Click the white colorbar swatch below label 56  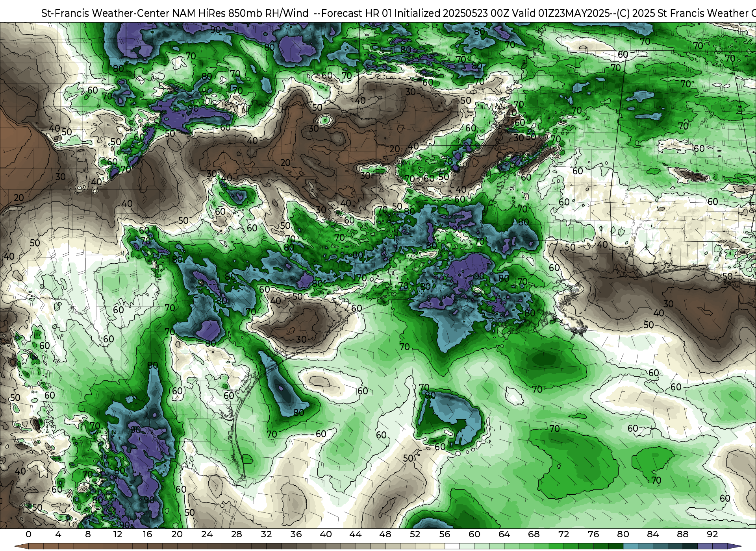pyautogui.click(x=452, y=546)
